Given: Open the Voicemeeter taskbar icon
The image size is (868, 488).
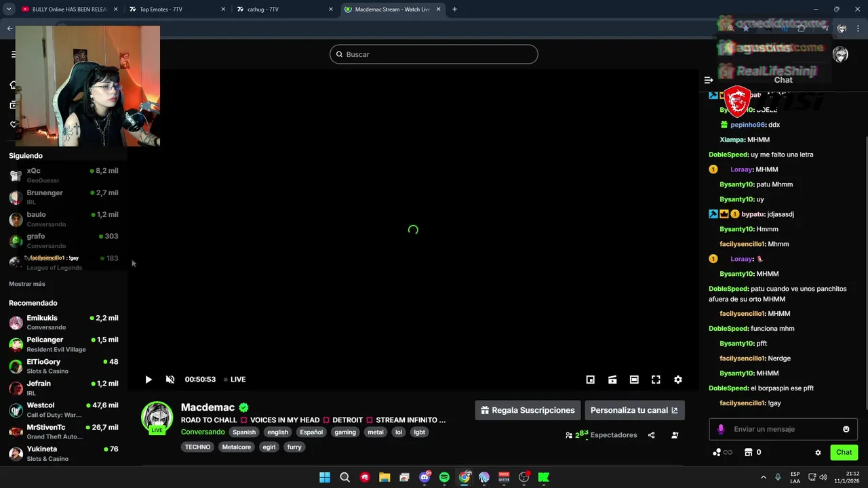Looking at the screenshot, I should pos(504,477).
